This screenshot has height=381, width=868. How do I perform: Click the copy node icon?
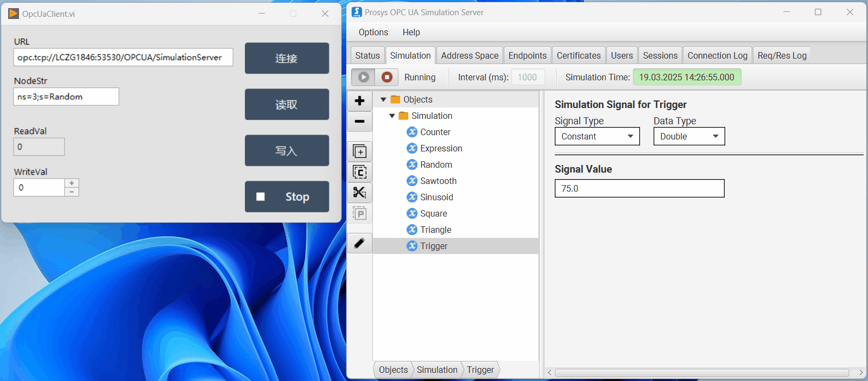(x=359, y=172)
